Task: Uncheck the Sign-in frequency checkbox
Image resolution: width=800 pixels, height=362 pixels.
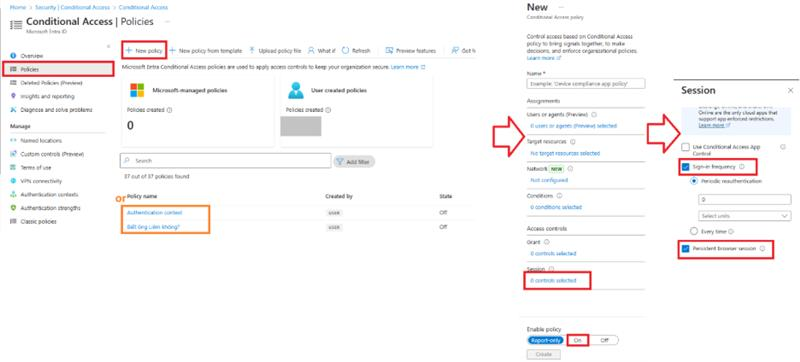Action: 686,167
